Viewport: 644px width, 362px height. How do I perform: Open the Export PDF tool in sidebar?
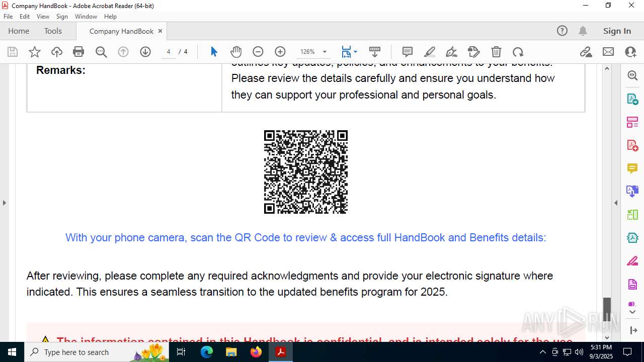[632, 99]
